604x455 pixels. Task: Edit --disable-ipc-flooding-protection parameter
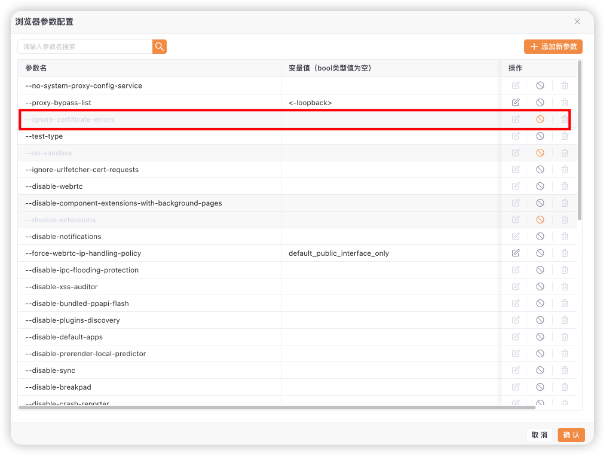[x=515, y=270]
